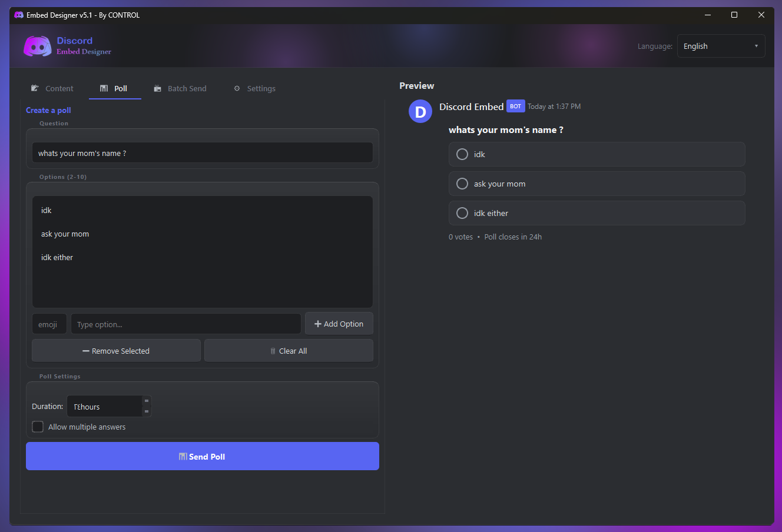Select 'idk' in the options list
Viewport: 782px width, 532px height.
(x=203, y=210)
